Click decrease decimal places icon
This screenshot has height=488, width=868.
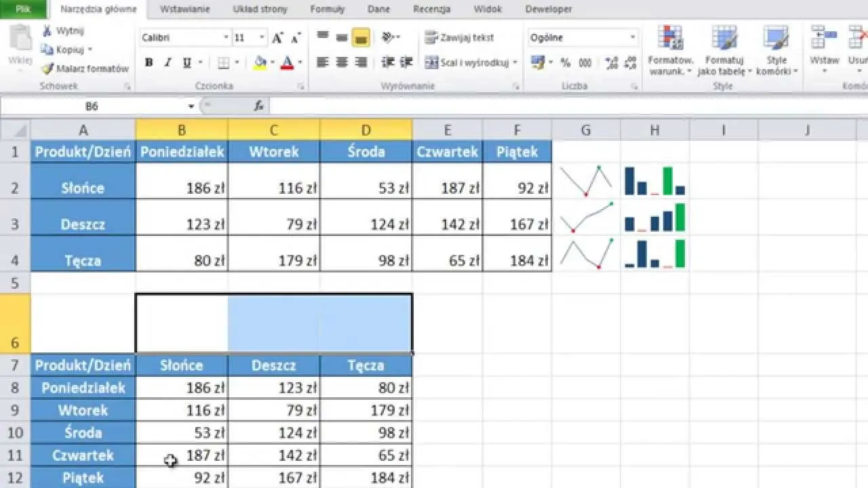(x=630, y=62)
